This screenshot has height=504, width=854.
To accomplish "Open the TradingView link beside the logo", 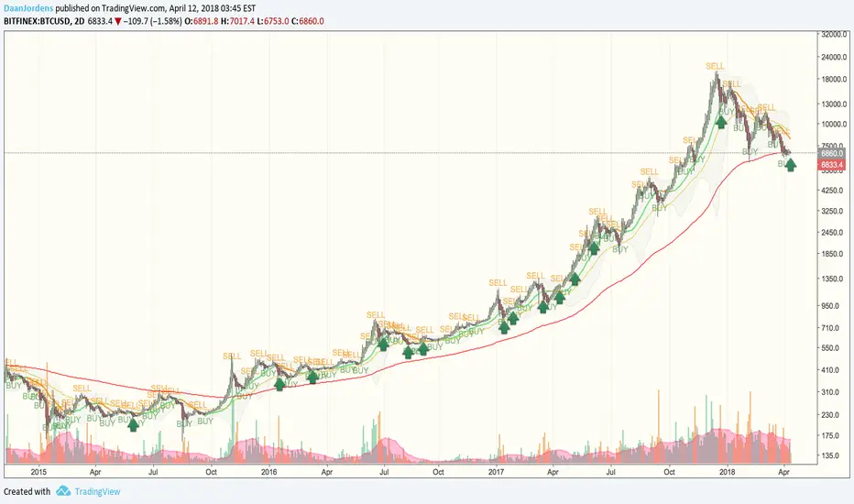I will point(97,491).
